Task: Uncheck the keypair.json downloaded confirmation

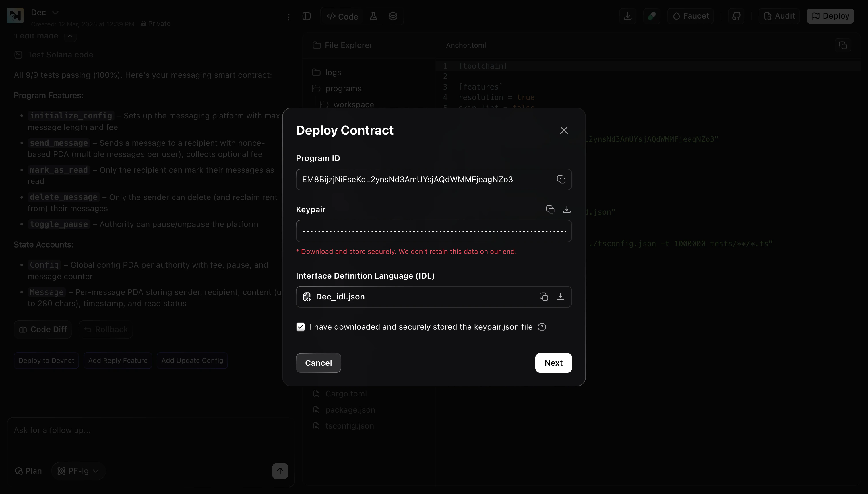Action: coord(301,327)
